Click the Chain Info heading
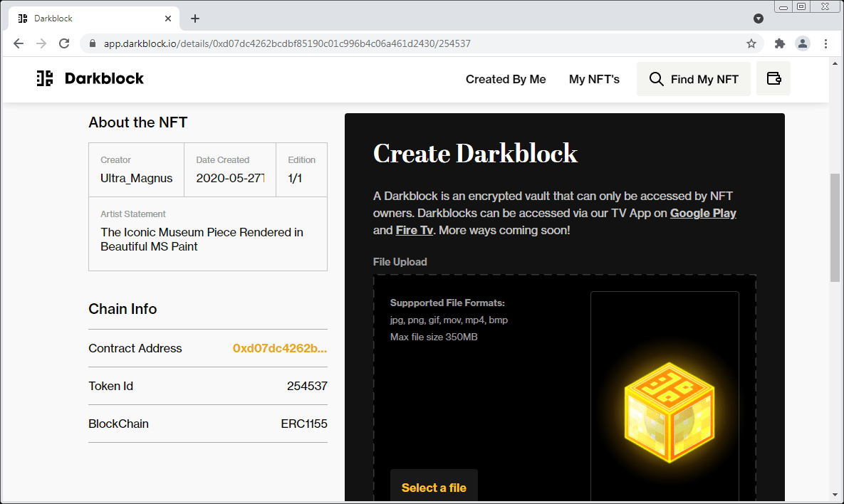 click(123, 309)
